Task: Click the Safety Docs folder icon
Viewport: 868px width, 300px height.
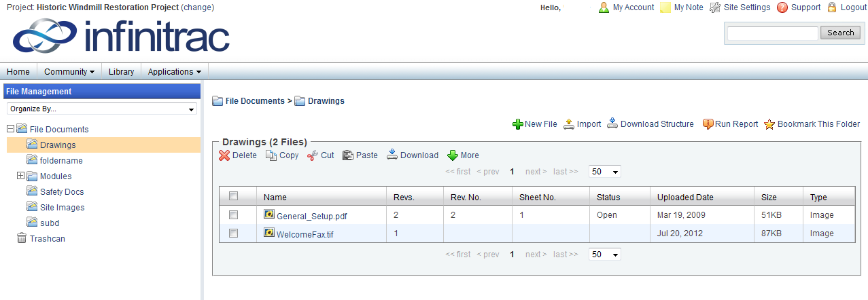Action: coord(32,191)
